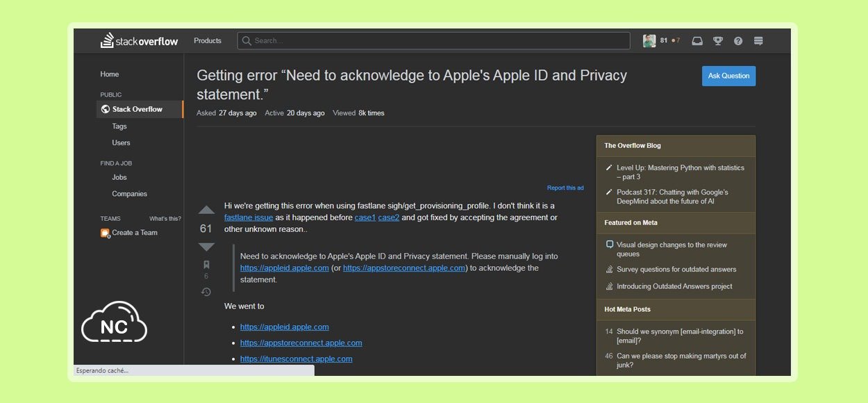The width and height of the screenshot is (868, 403).
Task: Click The Overflow Blog heading
Action: (633, 146)
